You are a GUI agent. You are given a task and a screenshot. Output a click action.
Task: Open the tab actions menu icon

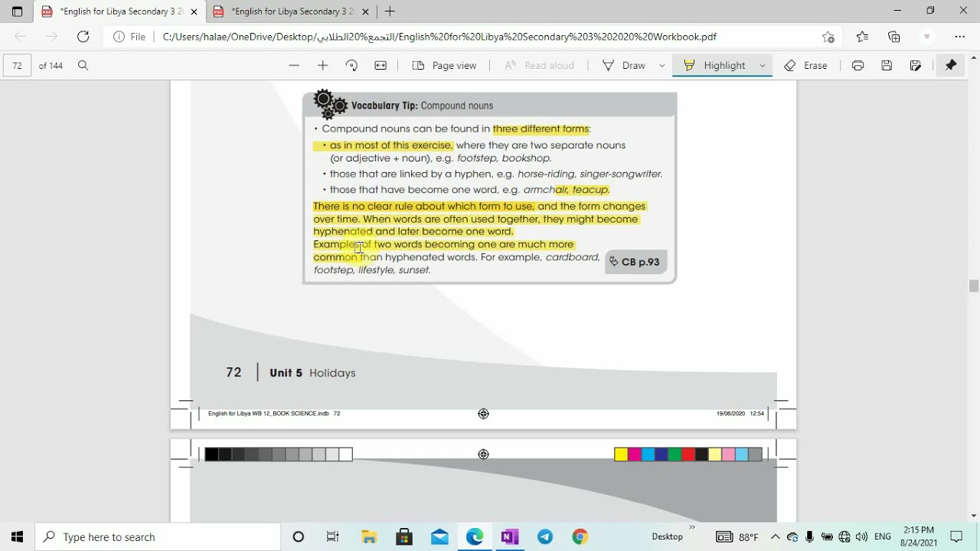(x=17, y=11)
